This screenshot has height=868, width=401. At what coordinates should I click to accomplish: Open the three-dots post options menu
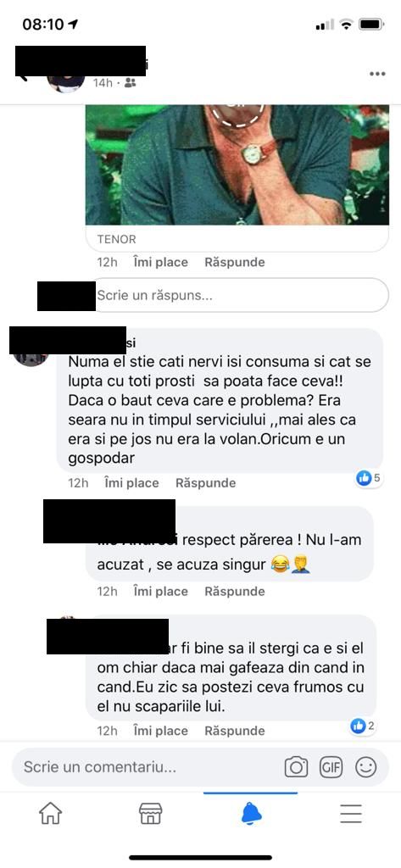pyautogui.click(x=377, y=75)
